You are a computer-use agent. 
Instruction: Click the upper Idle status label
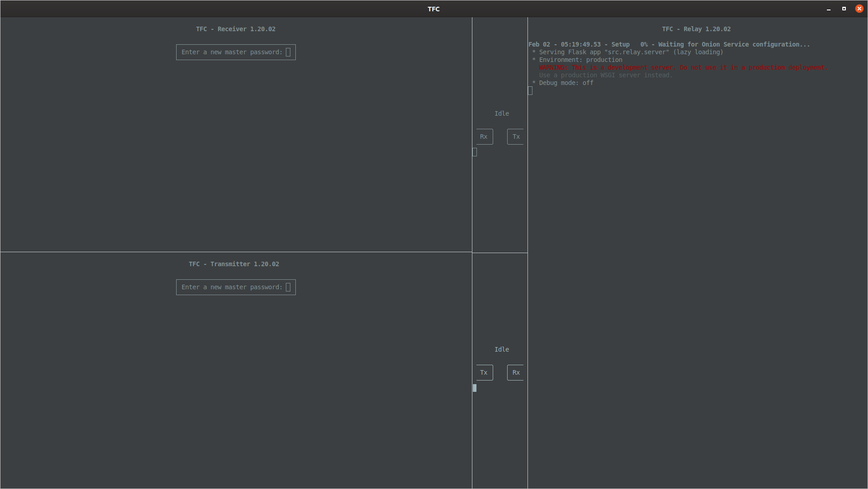(x=501, y=113)
